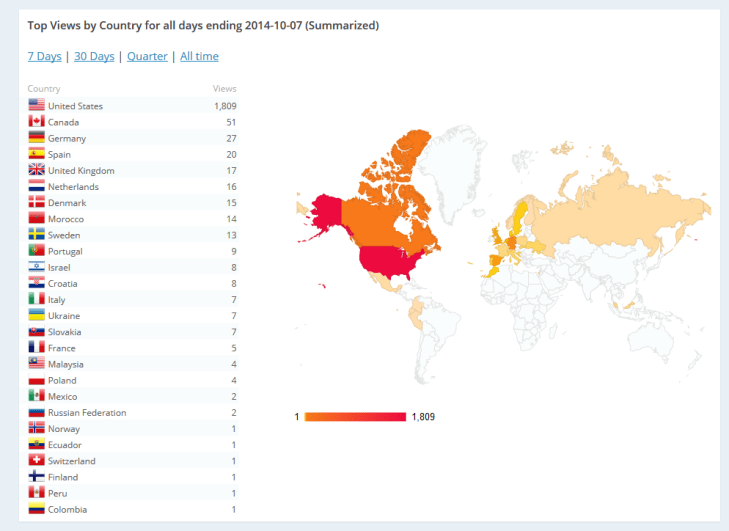Click the orange-to-red map legend gradient bar

click(x=355, y=416)
